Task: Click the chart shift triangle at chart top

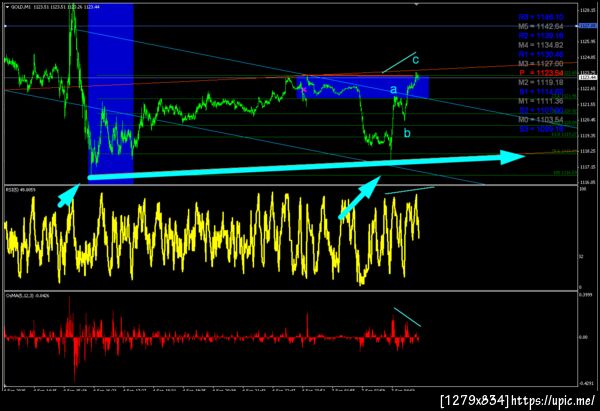Action: [416, 4]
